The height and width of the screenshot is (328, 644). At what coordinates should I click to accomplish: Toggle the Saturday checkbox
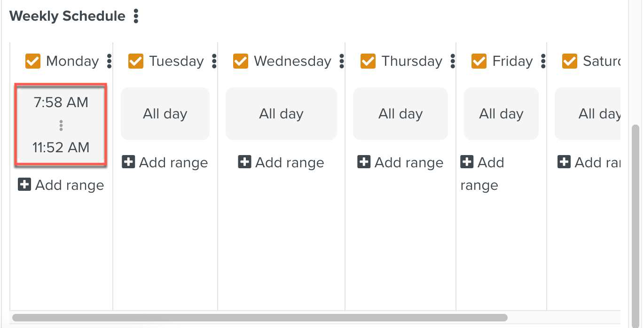570,61
